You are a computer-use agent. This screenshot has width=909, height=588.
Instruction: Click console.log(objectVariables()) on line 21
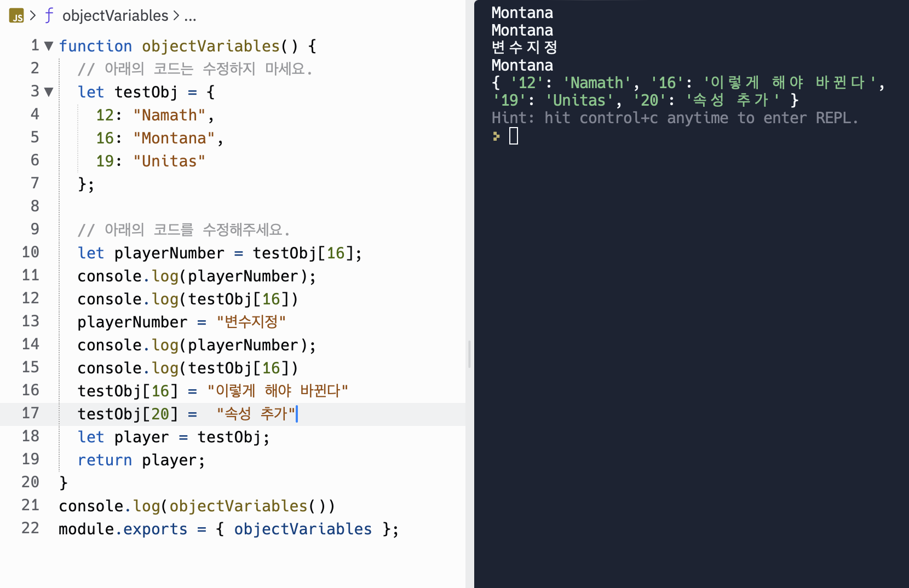pos(197,505)
